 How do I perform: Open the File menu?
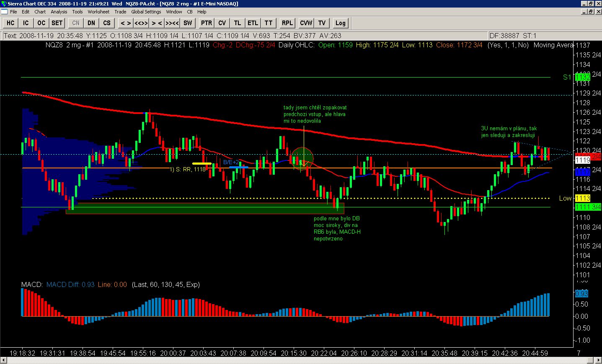coord(13,12)
